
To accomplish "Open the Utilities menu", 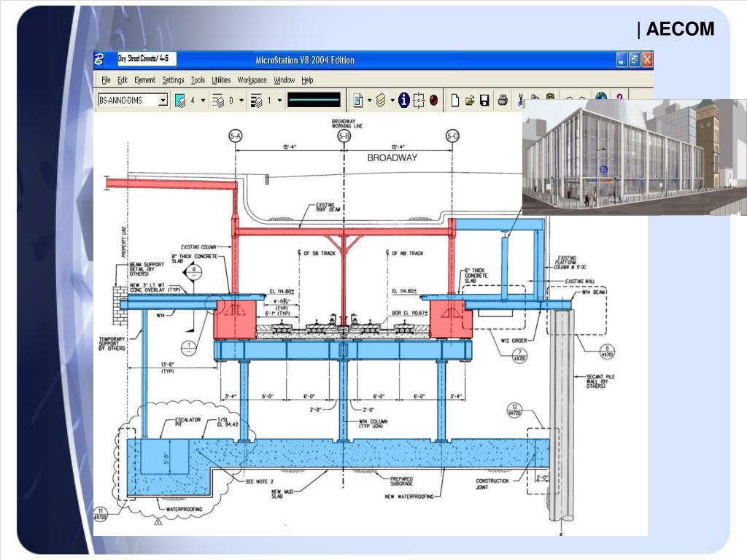I will click(x=221, y=80).
